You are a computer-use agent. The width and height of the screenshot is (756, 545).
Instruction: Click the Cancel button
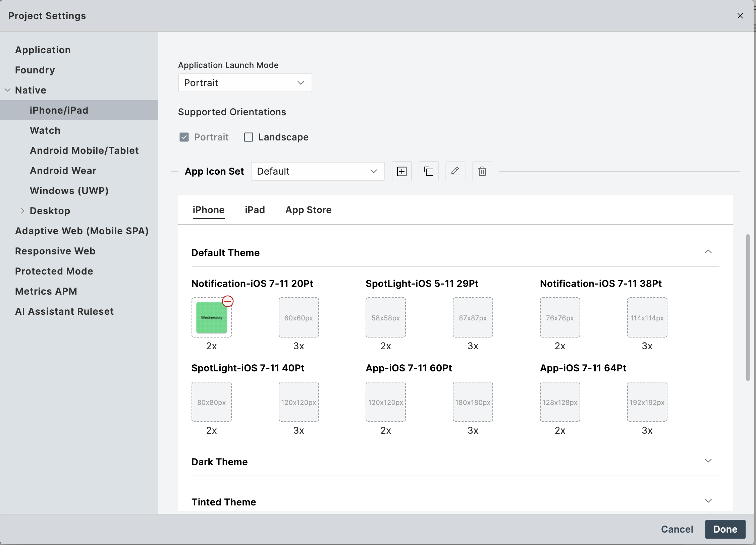point(677,529)
